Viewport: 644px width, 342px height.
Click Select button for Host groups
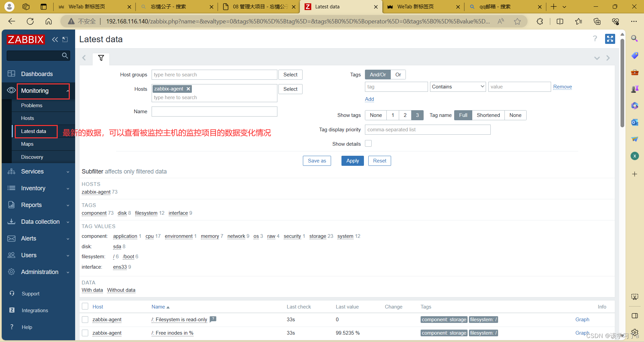[x=290, y=75]
